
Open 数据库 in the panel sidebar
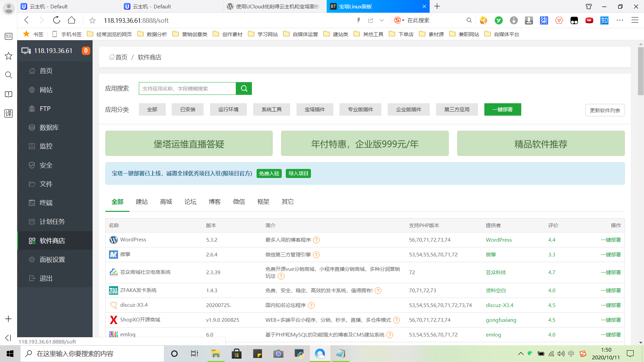coord(55,127)
